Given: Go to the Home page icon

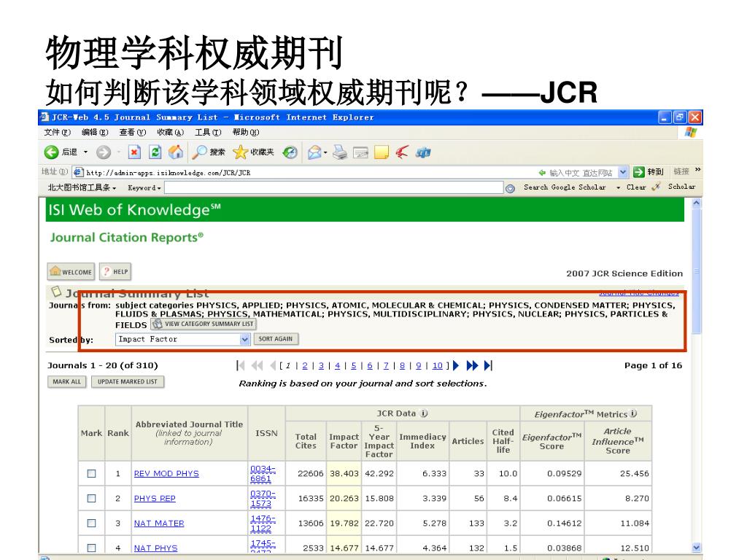Looking at the screenshot, I should 176,152.
